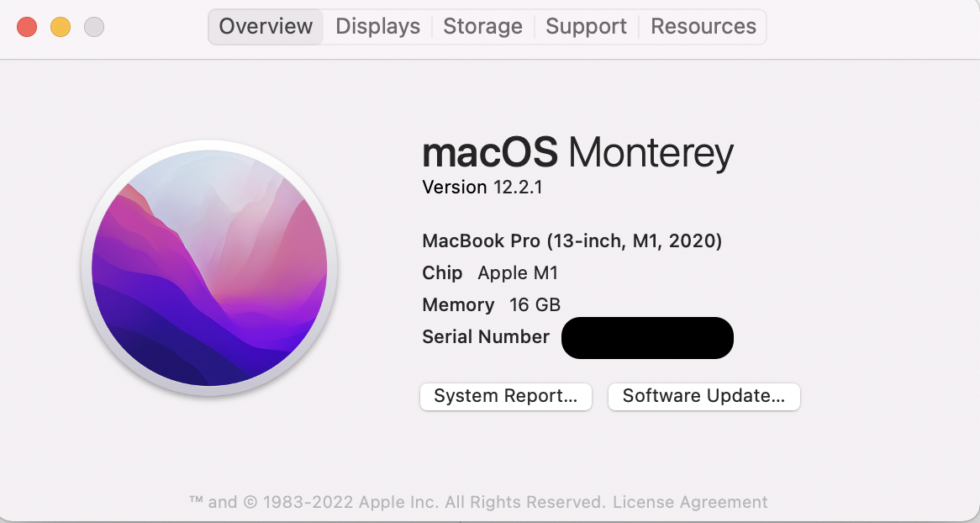Switch to the Overview tab
The image size is (980, 523).
tap(266, 27)
